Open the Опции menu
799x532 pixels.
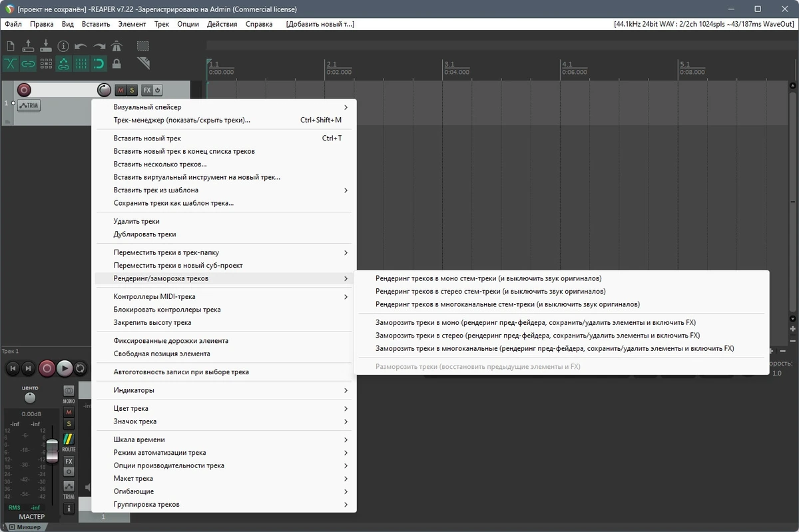188,24
